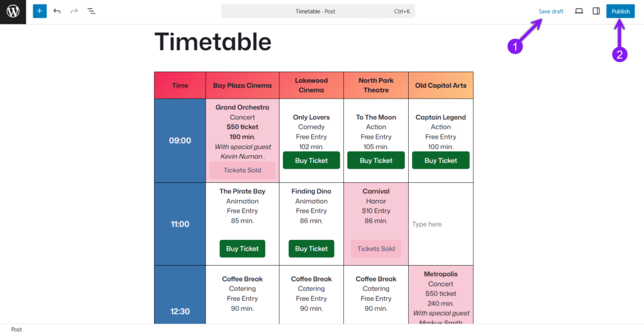The height and width of the screenshot is (333, 644).
Task: Click Buy Ticket for Only Lovers
Action: pyautogui.click(x=311, y=160)
